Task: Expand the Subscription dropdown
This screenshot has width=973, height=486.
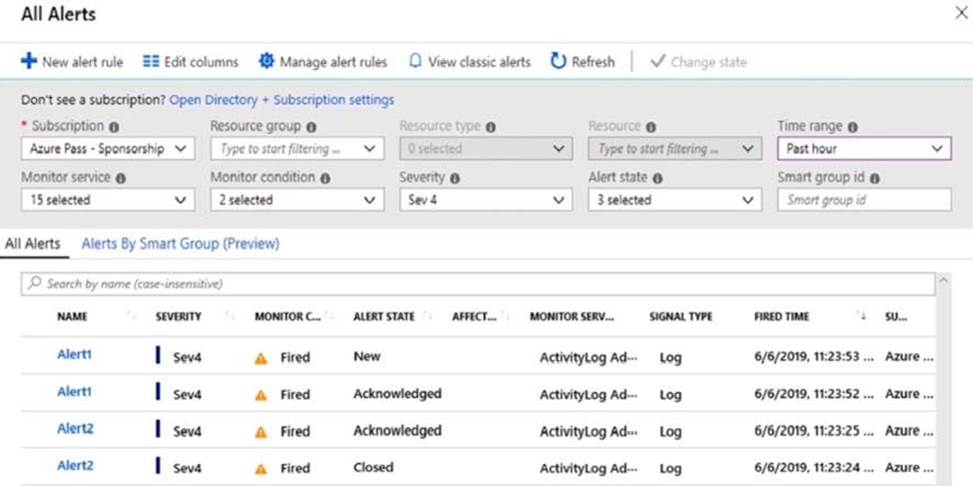Action: tap(107, 149)
